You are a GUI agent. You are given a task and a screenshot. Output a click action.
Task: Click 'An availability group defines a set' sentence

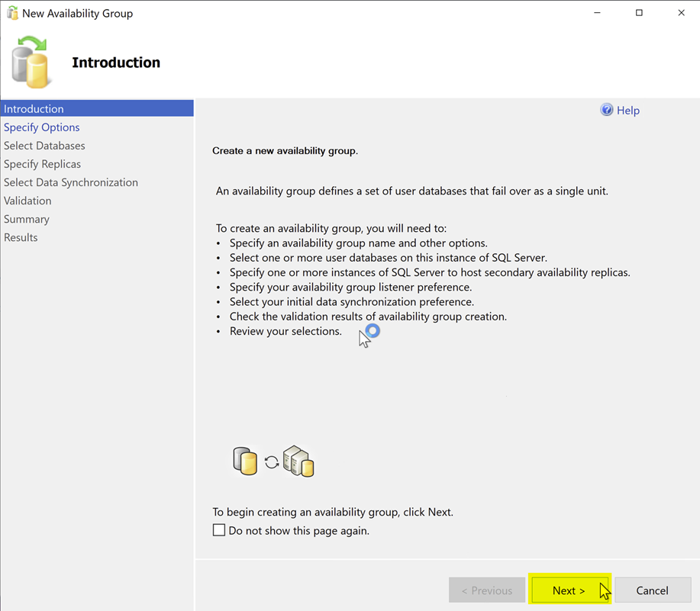(411, 191)
